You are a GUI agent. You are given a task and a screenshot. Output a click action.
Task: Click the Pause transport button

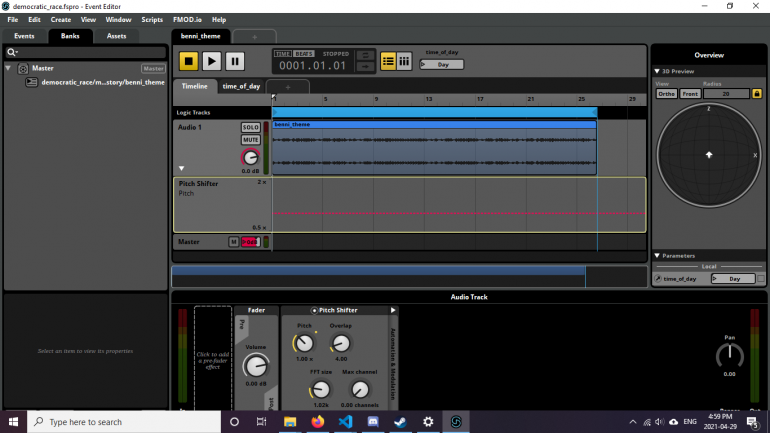(235, 61)
